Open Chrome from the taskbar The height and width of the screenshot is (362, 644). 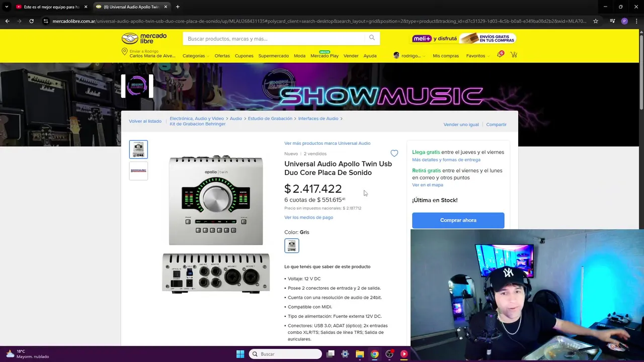click(x=374, y=354)
